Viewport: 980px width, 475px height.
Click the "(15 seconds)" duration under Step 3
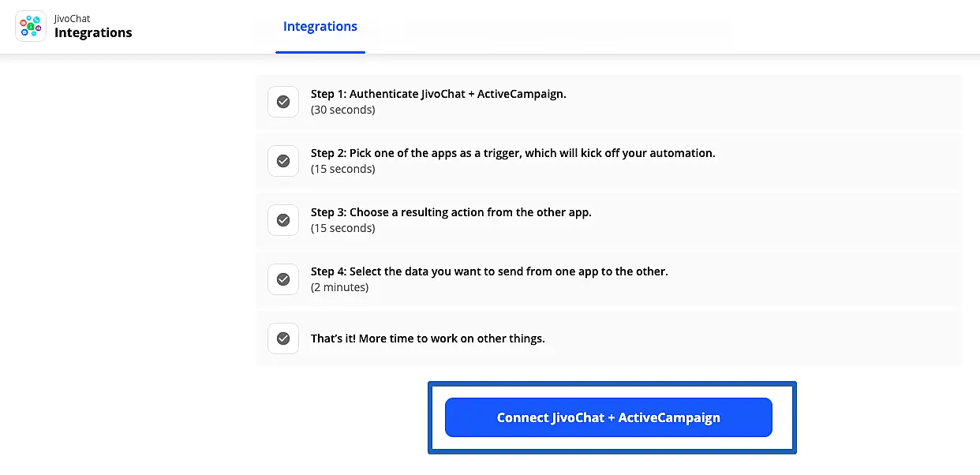[342, 228]
